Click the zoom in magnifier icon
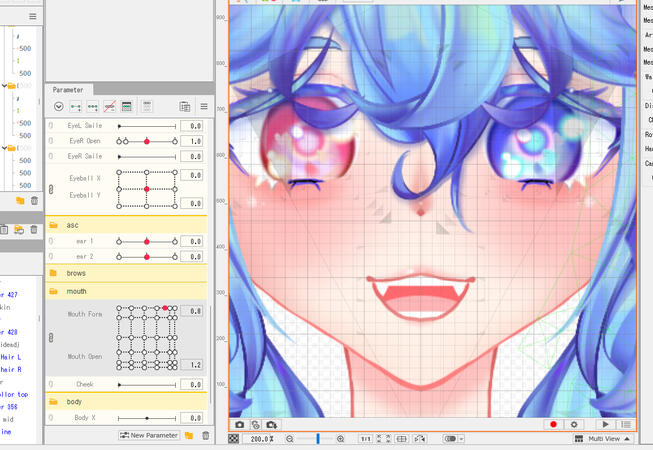Image resolution: width=653 pixels, height=450 pixels. pos(341,438)
